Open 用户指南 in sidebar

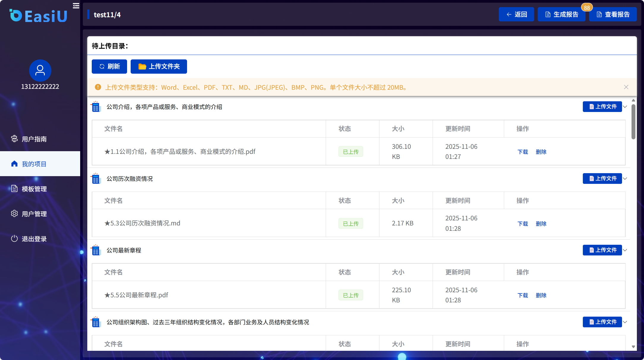(x=34, y=139)
